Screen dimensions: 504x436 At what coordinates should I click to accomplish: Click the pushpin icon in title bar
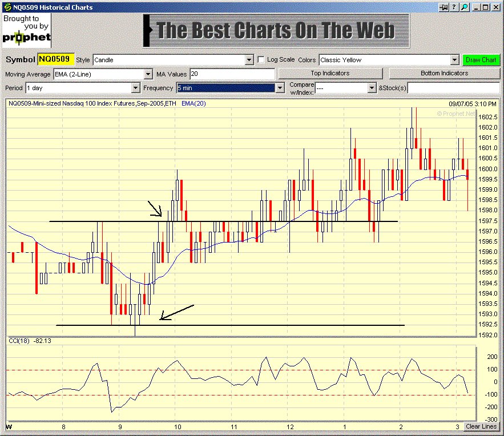pyautogui.click(x=443, y=7)
